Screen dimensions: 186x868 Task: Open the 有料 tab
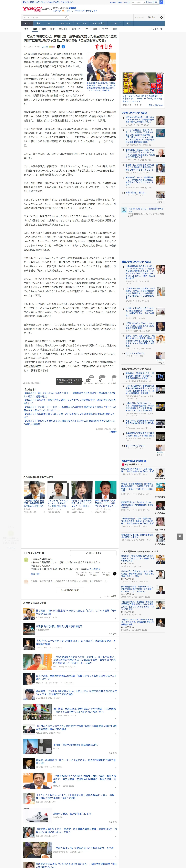pyautogui.click(x=128, y=24)
